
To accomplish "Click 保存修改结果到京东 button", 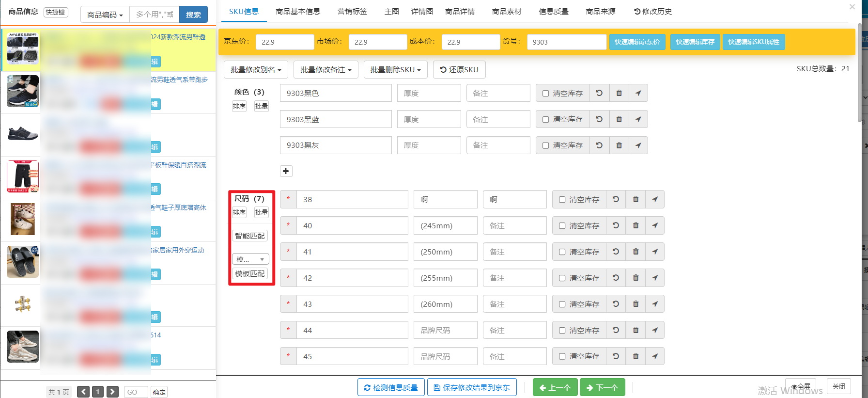I will (x=472, y=387).
